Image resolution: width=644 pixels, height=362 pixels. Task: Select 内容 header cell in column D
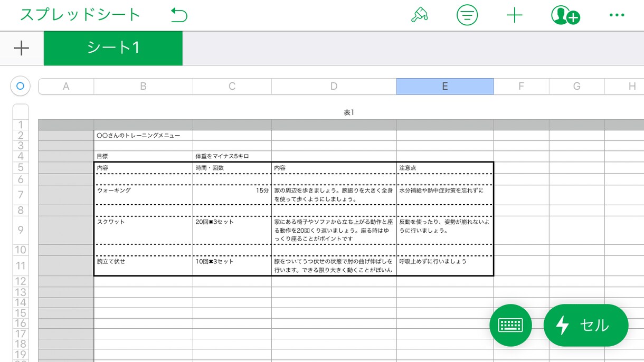334,168
